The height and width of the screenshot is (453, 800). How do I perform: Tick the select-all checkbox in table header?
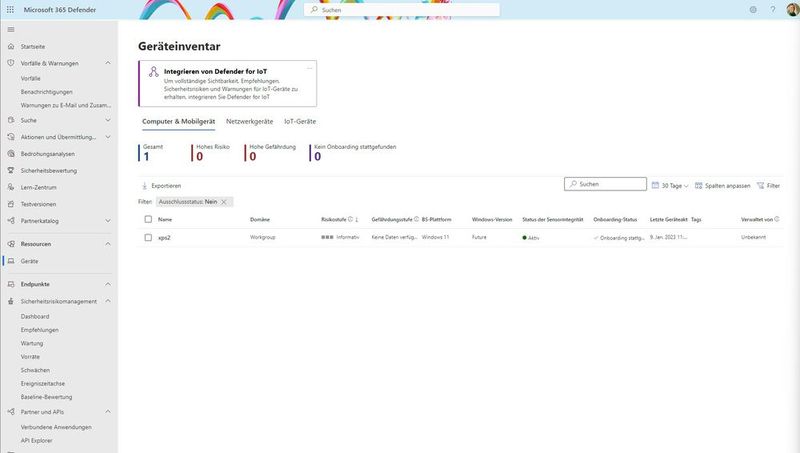pyautogui.click(x=148, y=219)
